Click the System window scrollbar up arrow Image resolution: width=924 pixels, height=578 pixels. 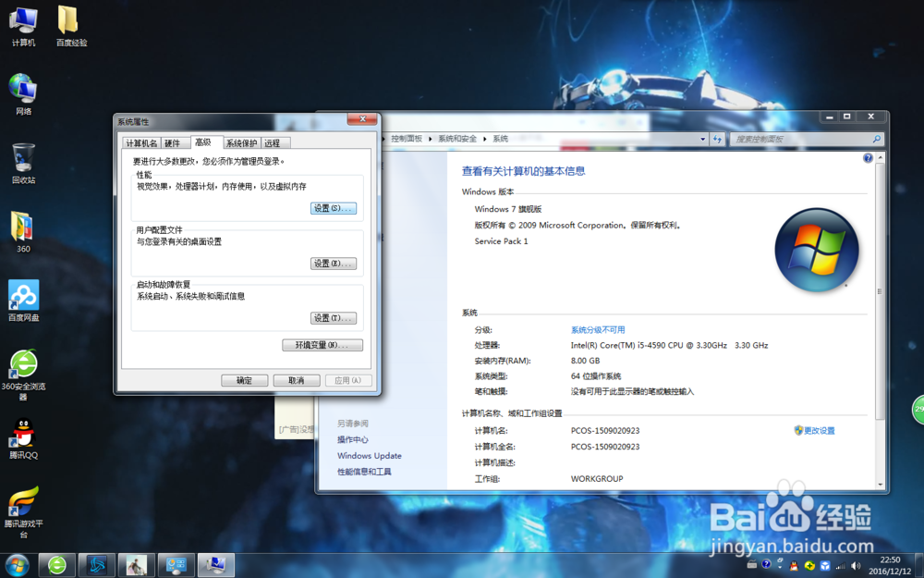click(880, 158)
